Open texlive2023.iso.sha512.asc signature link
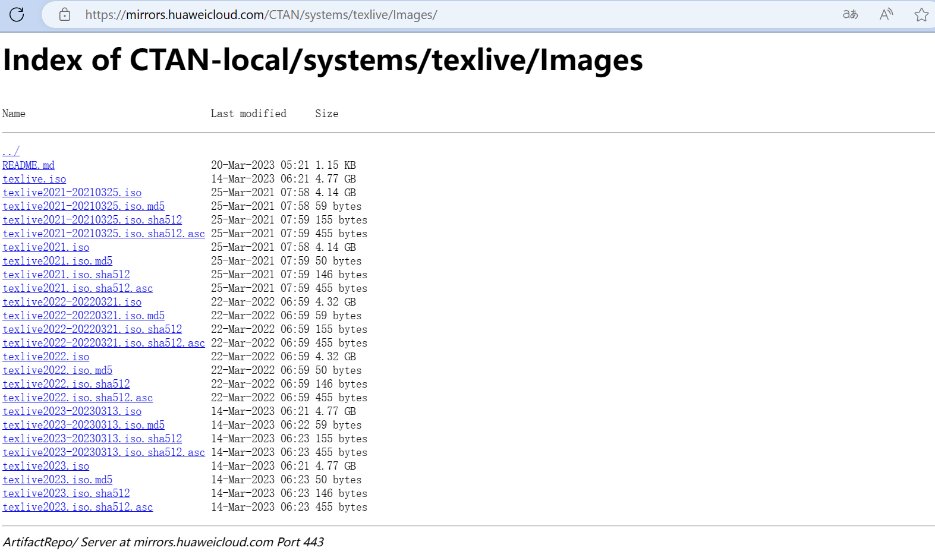Image resolution: width=935 pixels, height=560 pixels. [x=78, y=507]
